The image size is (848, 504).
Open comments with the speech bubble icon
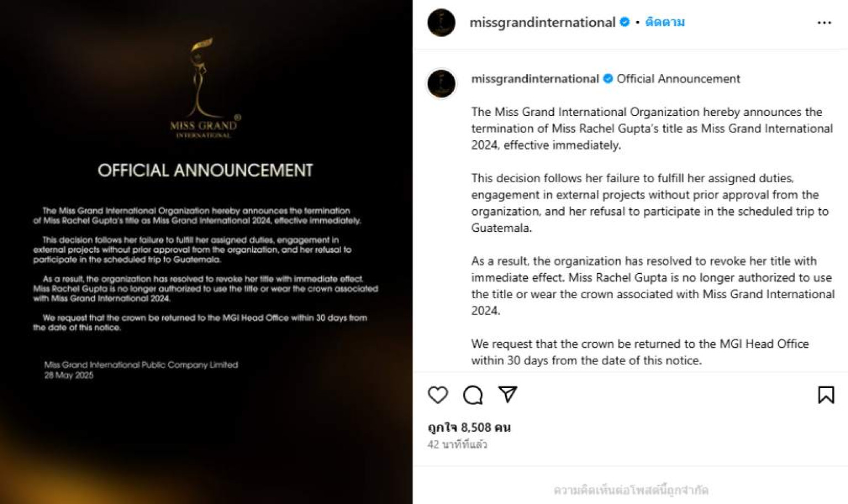tap(473, 395)
